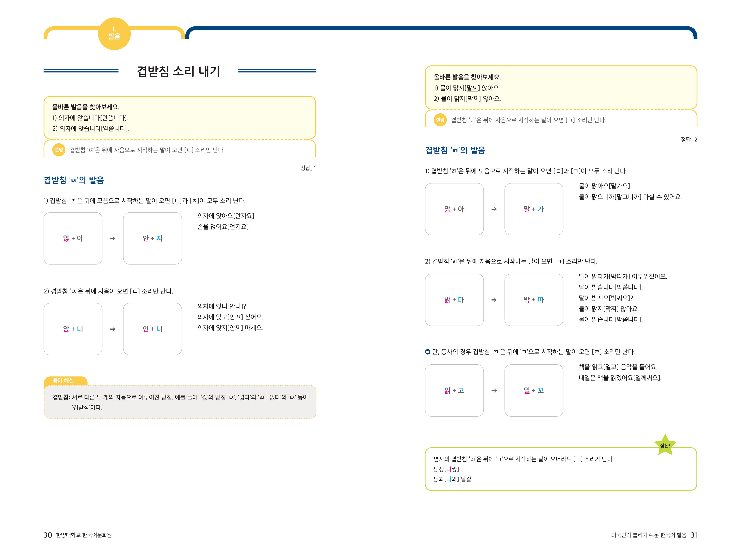
Task: Click the arrow between 맑+아 and 말+가
Action: click(494, 209)
